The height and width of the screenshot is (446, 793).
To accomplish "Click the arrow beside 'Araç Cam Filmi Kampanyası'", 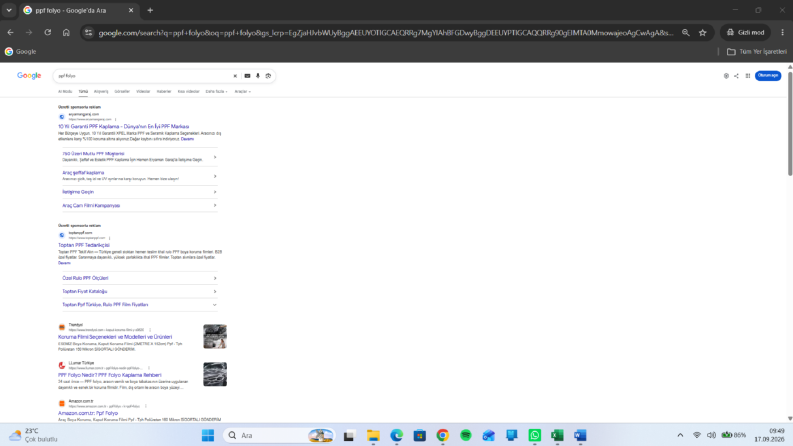I will pyautogui.click(x=214, y=205).
